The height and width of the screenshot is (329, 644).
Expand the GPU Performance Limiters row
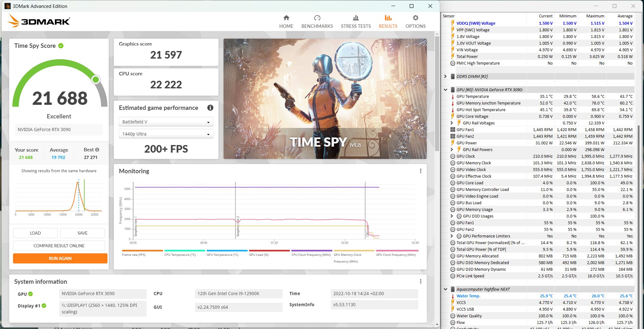click(452, 236)
